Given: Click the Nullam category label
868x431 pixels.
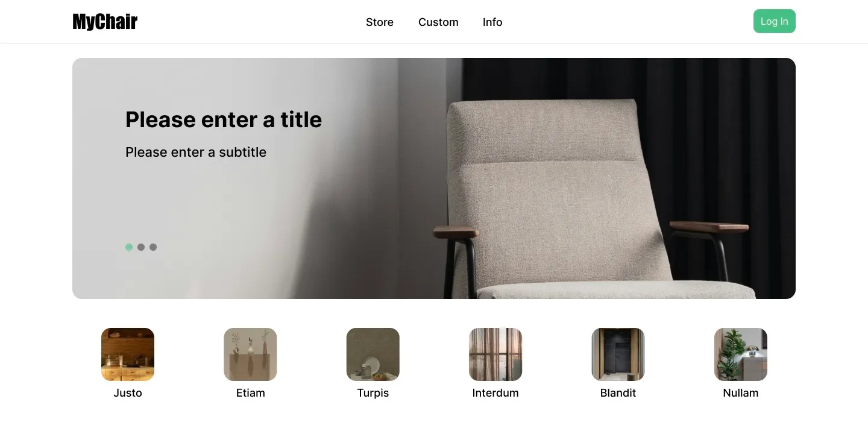Looking at the screenshot, I should point(741,393).
